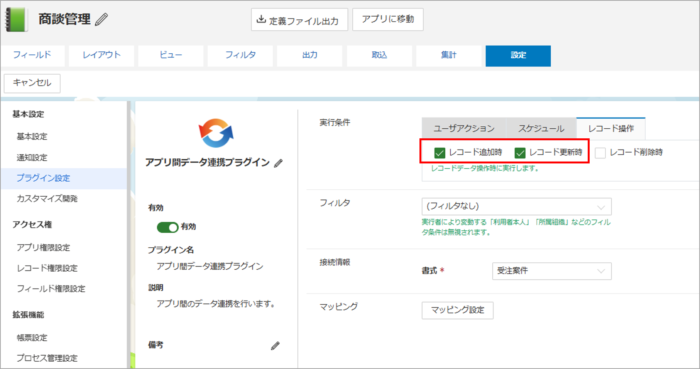Open the フィールド tab

pyautogui.click(x=33, y=55)
